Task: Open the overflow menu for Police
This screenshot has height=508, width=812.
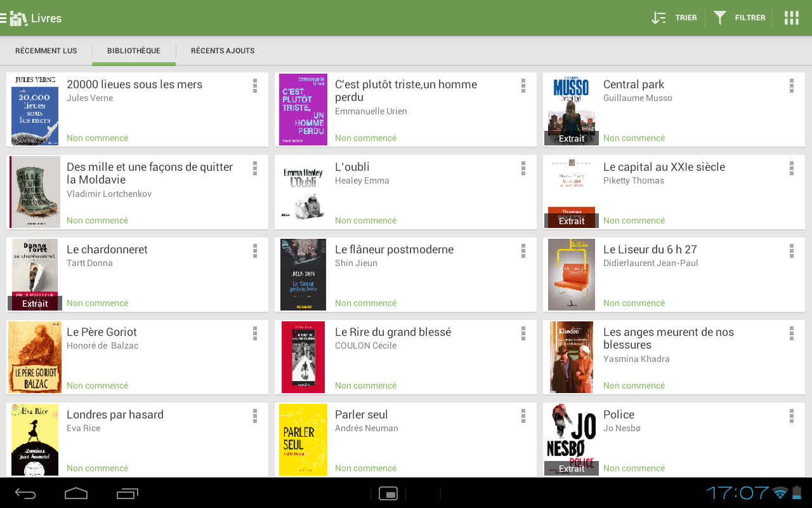Action: pos(792,416)
